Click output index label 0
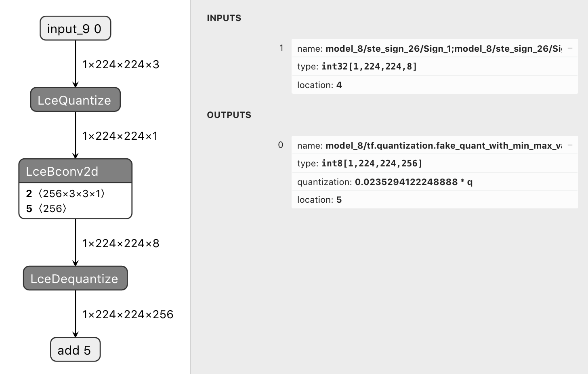588x374 pixels. point(281,145)
